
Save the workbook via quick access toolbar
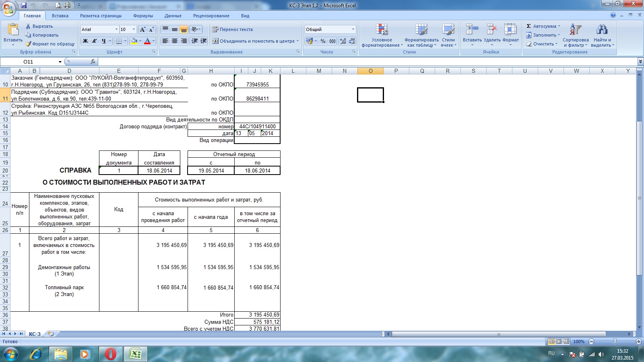coord(24,5)
